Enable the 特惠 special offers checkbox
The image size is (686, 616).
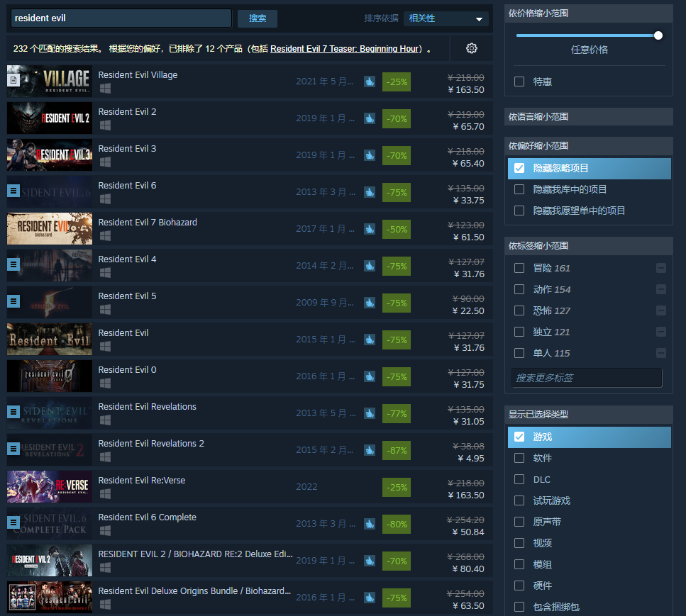coord(519,82)
